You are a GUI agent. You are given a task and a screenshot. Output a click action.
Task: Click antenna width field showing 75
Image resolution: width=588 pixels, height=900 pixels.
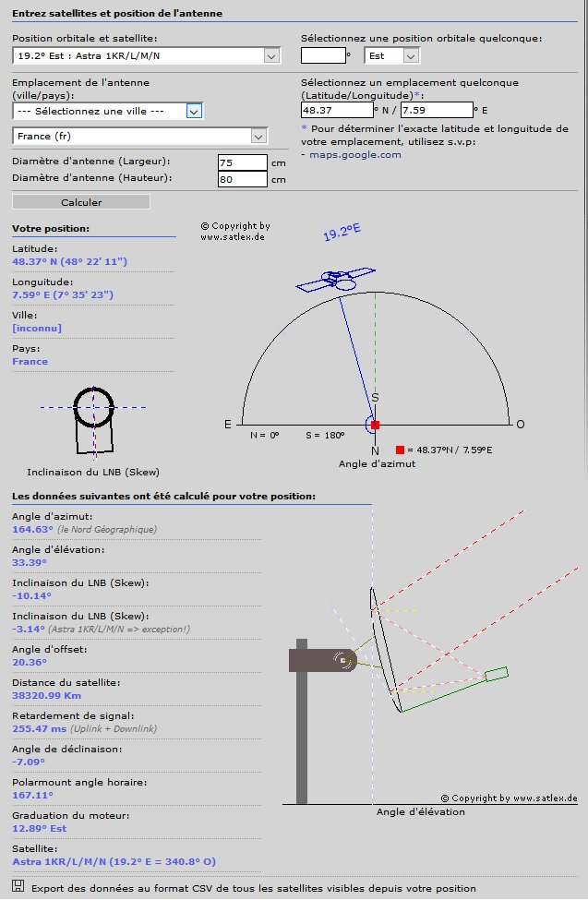(x=243, y=162)
